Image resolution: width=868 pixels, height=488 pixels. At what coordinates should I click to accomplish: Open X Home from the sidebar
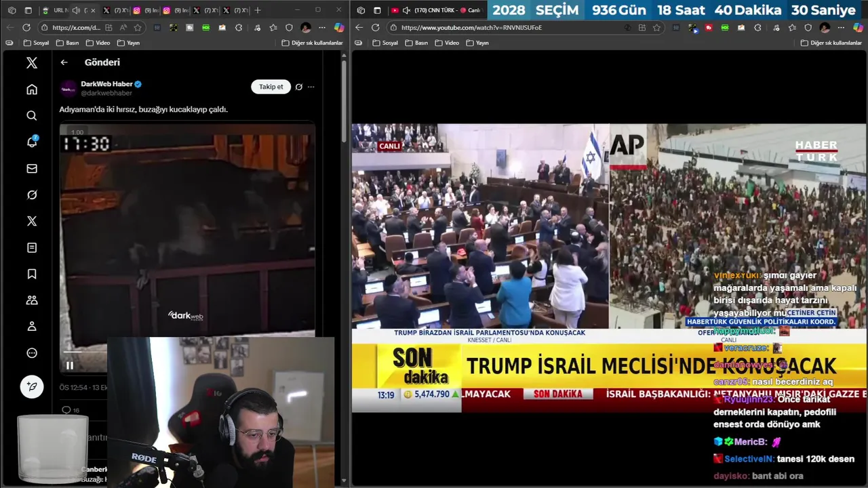(x=32, y=89)
